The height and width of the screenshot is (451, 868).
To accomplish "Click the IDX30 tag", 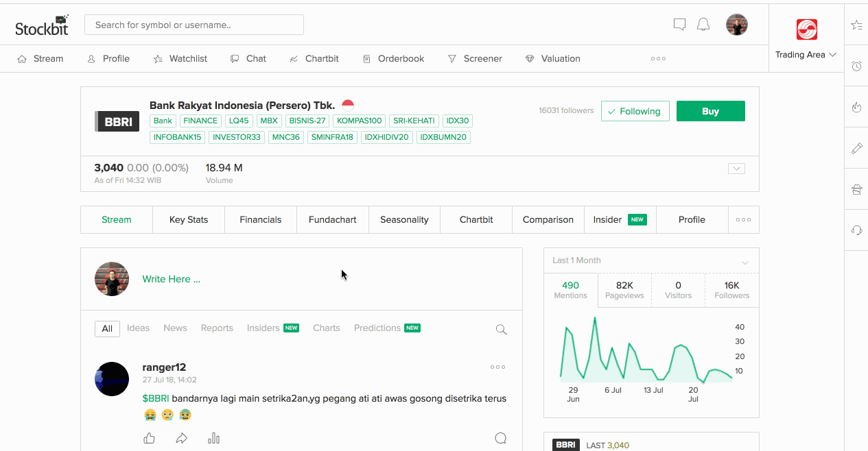I will [x=458, y=121].
